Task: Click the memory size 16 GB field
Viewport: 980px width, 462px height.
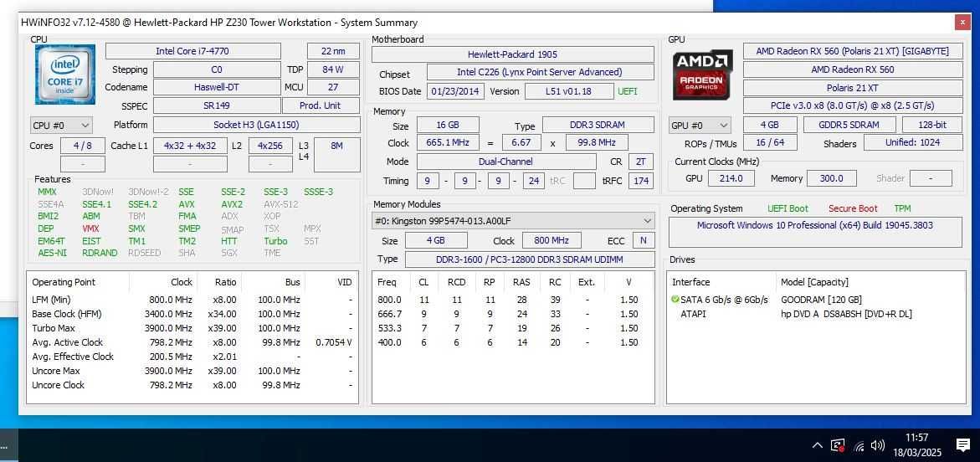Action: point(448,125)
